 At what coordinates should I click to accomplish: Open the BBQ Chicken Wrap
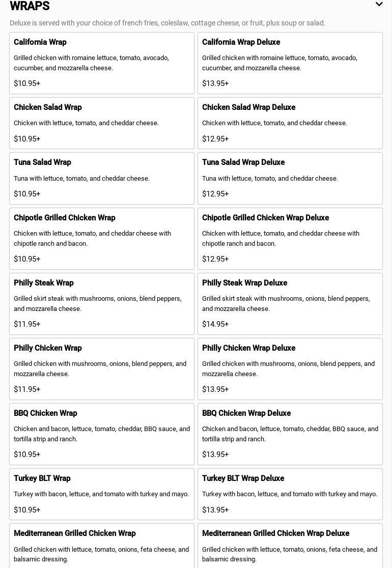(x=101, y=434)
